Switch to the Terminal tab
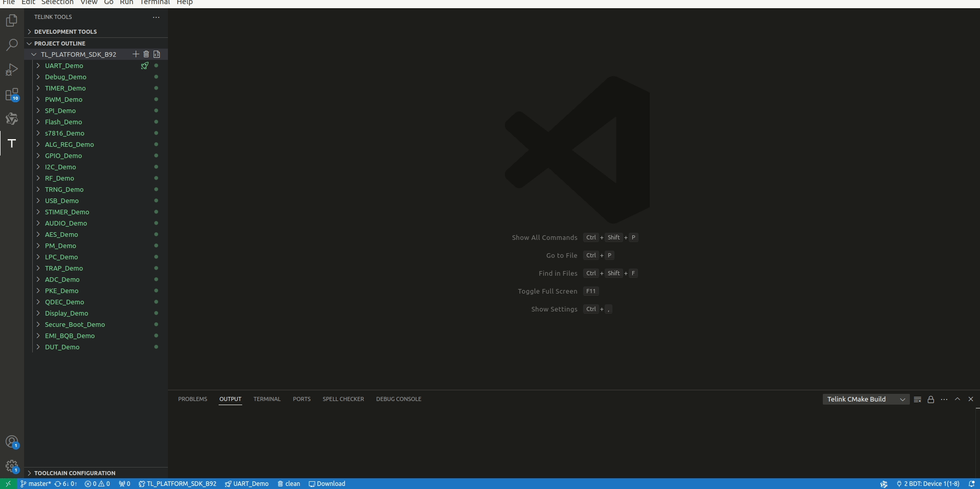This screenshot has width=980, height=489. click(267, 399)
